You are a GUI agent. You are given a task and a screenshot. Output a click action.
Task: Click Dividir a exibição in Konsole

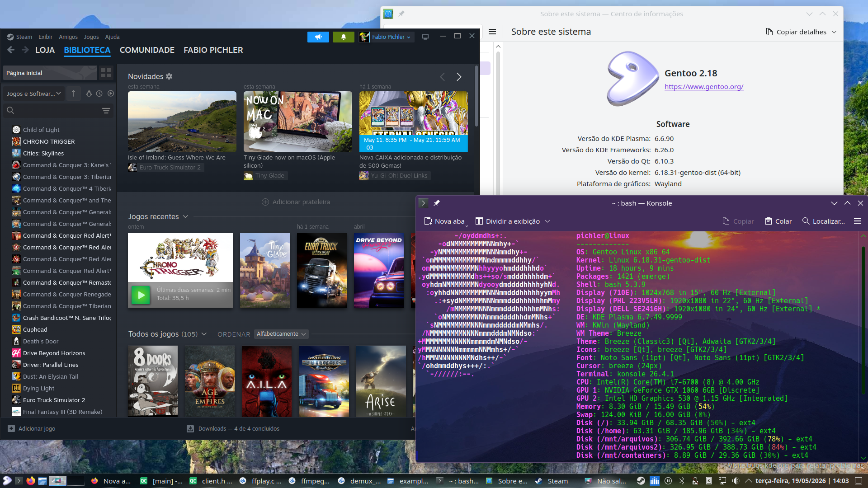508,221
